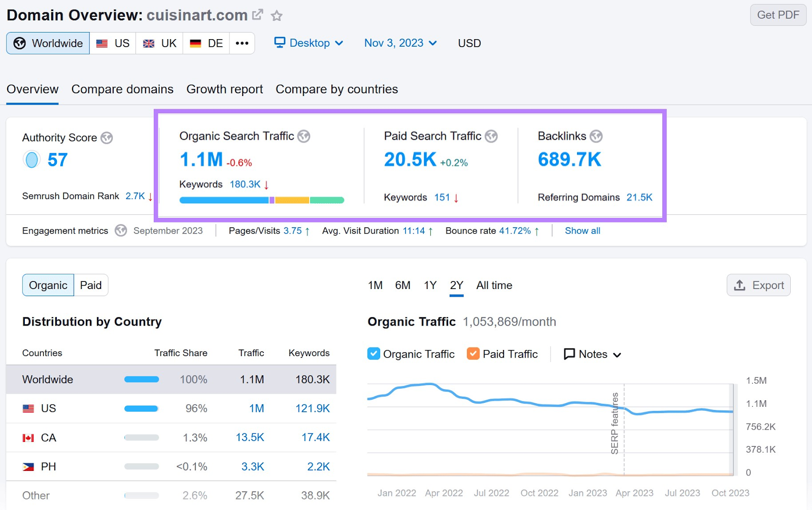This screenshot has width=812, height=510.
Task: Uncheck the Organic Traffic checkbox
Action: coord(374,354)
